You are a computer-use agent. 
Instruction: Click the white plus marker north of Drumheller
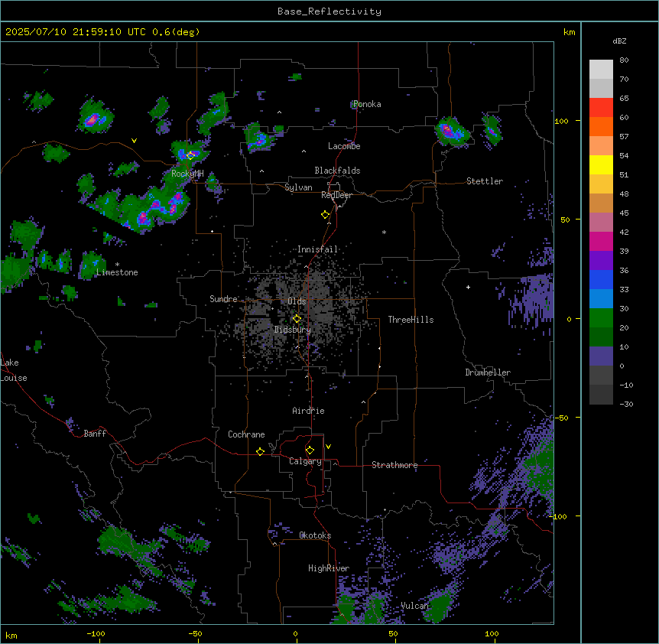(x=468, y=287)
